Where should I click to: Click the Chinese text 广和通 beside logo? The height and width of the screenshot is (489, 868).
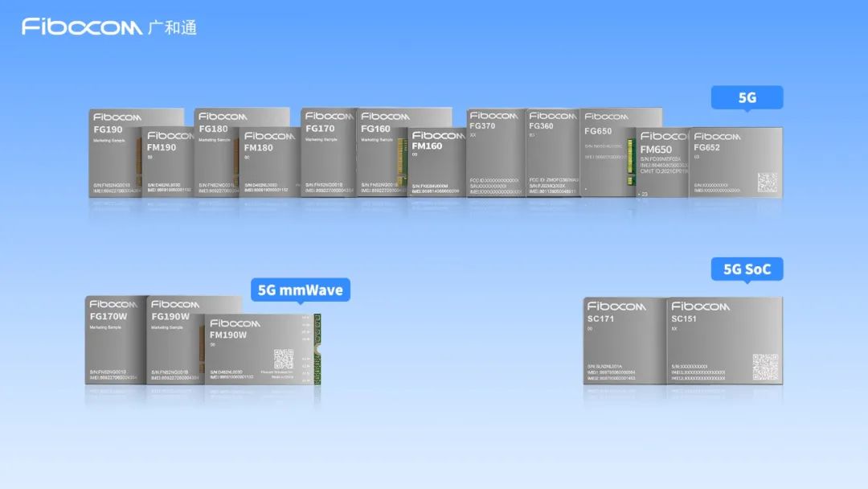pos(173,27)
